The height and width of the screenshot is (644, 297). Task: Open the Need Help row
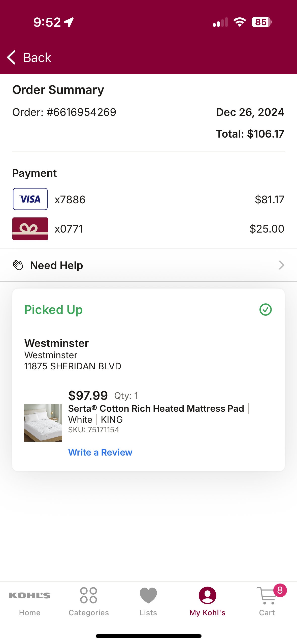pos(148,265)
